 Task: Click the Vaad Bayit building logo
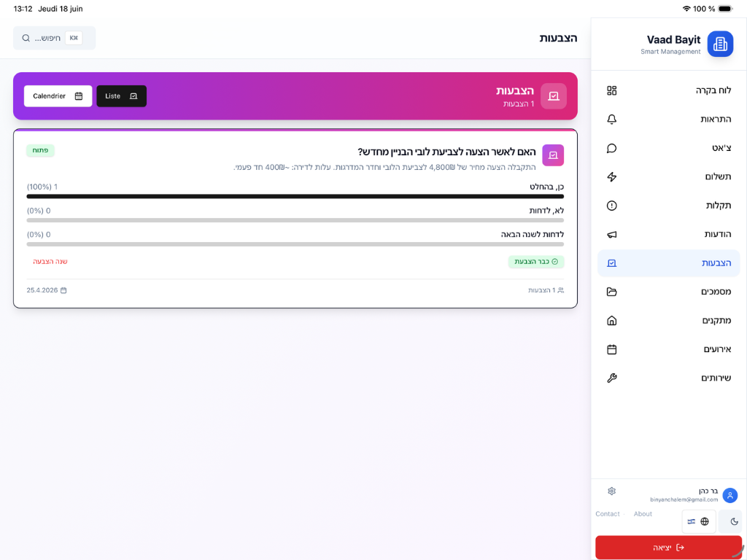pyautogui.click(x=720, y=44)
